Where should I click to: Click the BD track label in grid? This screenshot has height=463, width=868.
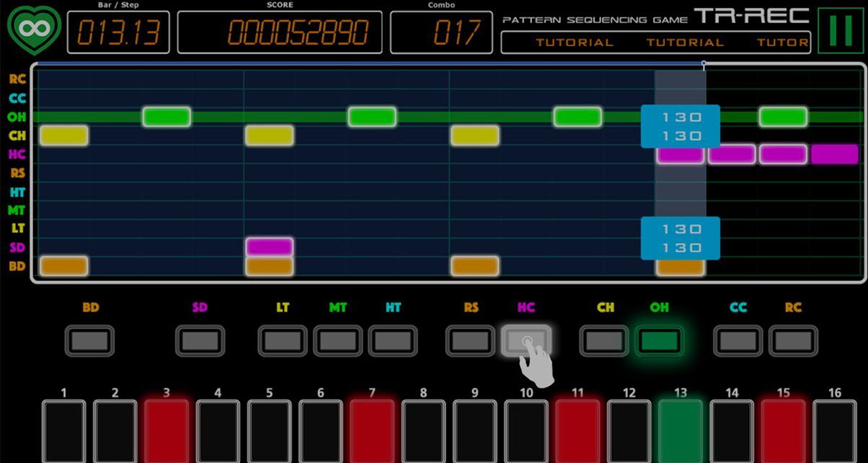tap(17, 266)
